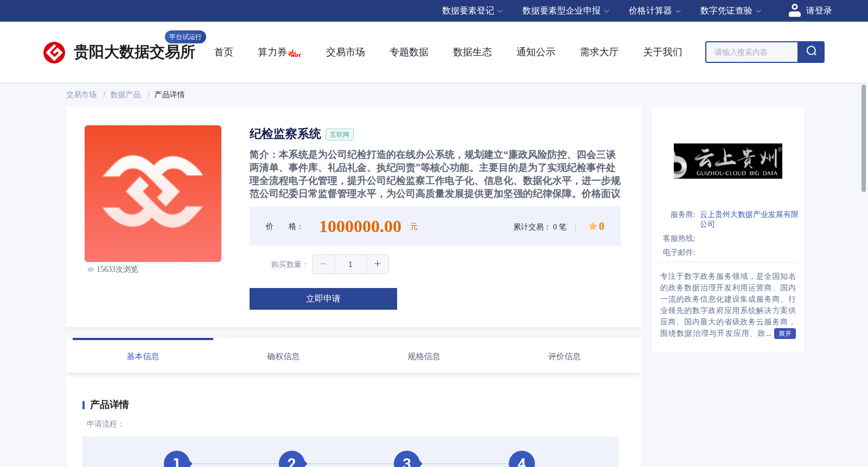The height and width of the screenshot is (467, 868).
Task: Click the 平台试运行 badge
Action: [x=186, y=37]
